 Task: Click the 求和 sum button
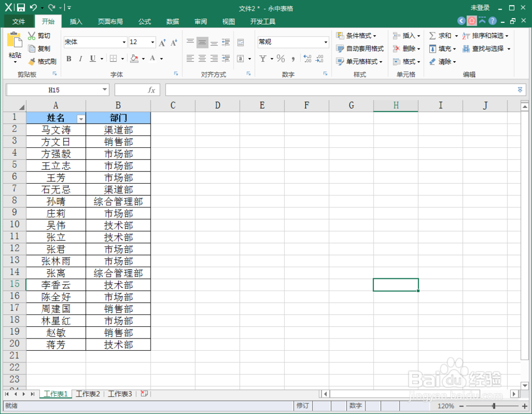(440, 36)
